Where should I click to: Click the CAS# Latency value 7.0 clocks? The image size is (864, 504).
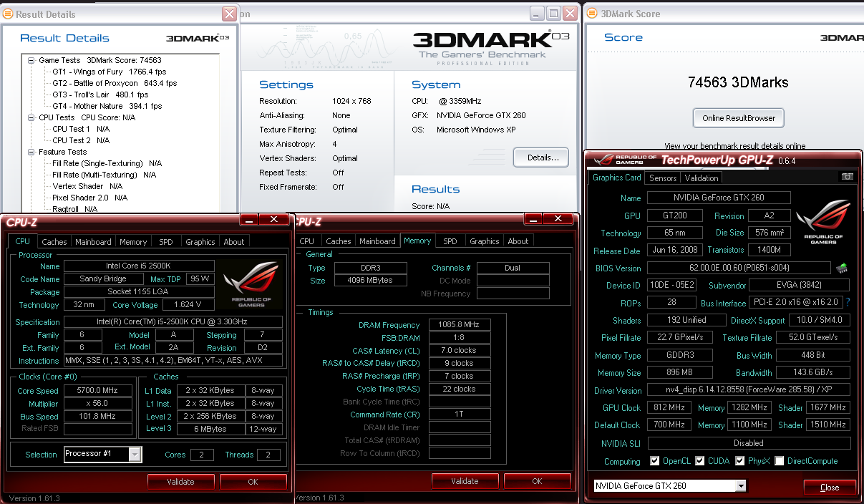[459, 351]
